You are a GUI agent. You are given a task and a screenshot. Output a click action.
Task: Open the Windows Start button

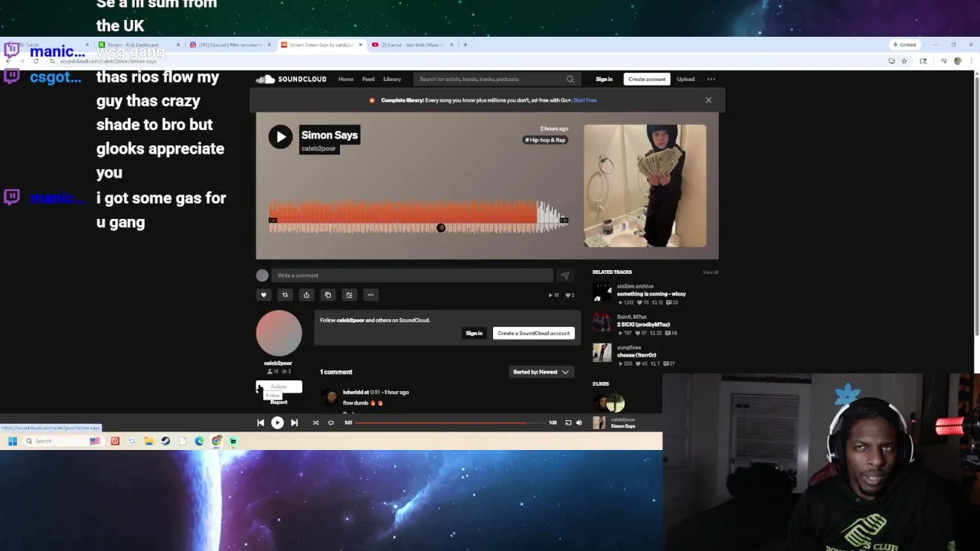(12, 441)
